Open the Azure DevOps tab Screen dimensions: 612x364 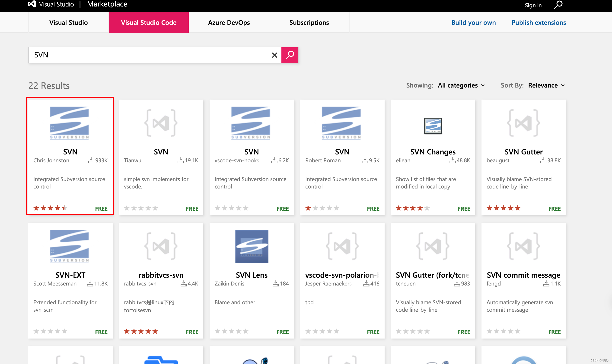tap(229, 22)
